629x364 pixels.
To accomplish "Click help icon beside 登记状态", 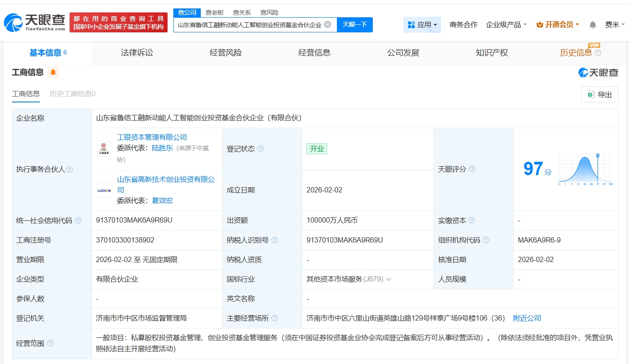I will [x=261, y=149].
